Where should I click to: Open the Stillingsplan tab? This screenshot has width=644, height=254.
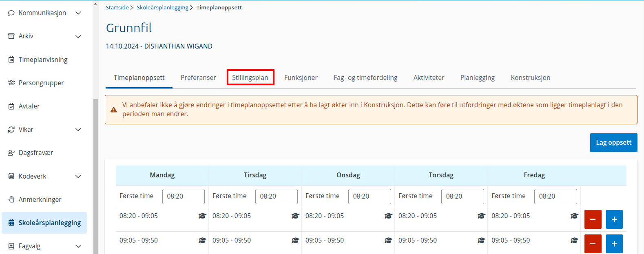250,77
